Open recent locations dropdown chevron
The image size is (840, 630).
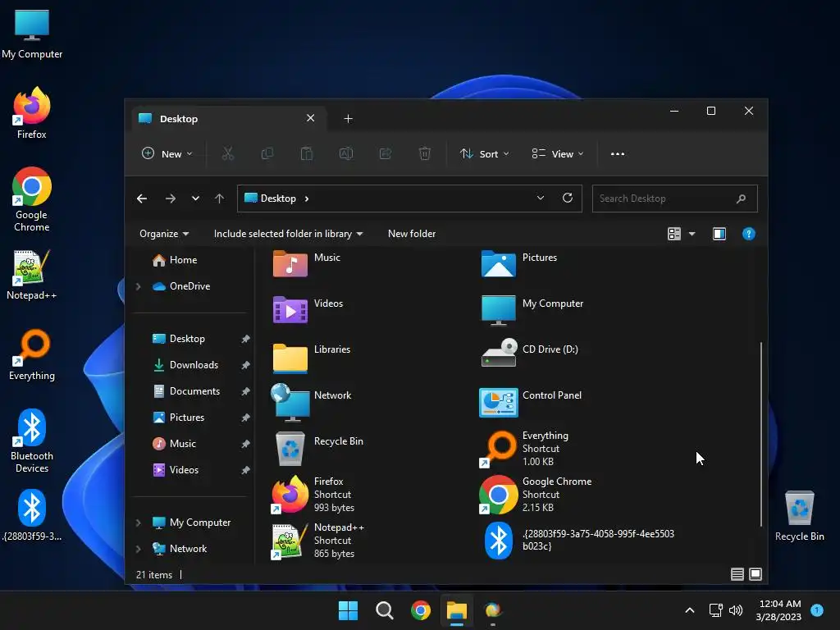[x=195, y=199]
